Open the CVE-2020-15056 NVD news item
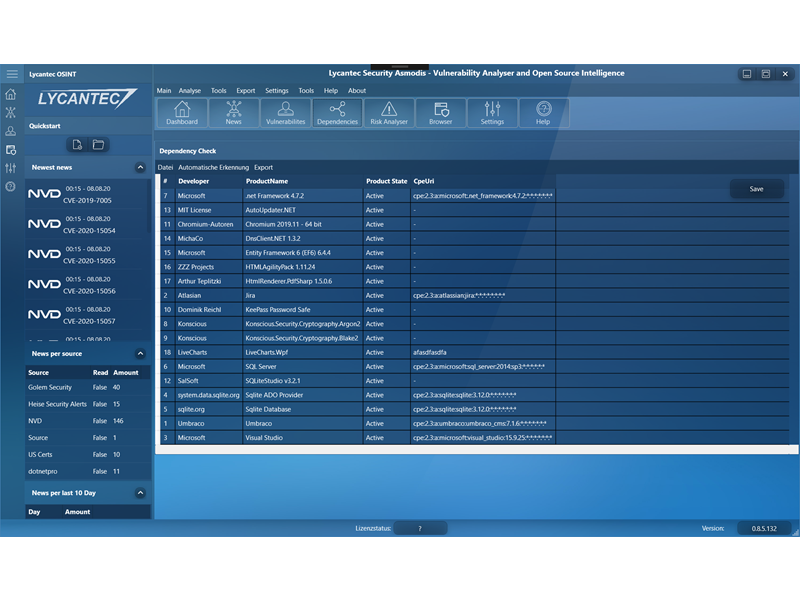Image resolution: width=800 pixels, height=600 pixels. click(x=87, y=285)
